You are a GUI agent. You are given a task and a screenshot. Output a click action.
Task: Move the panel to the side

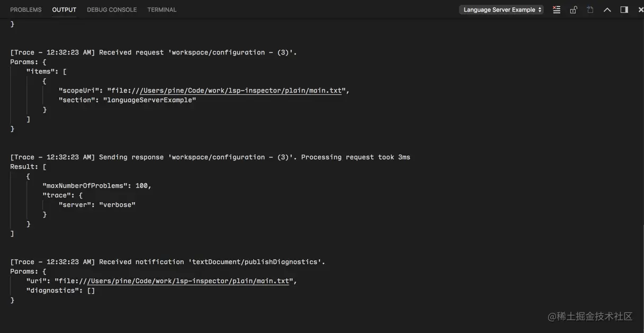624,10
